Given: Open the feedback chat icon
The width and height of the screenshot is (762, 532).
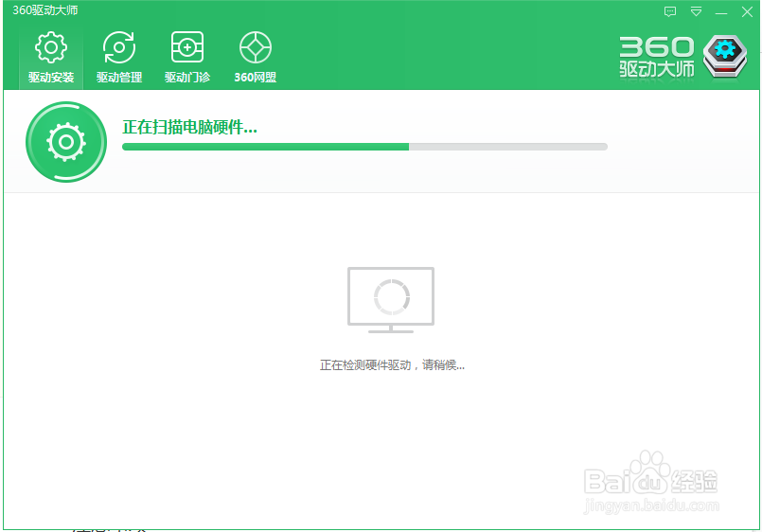Looking at the screenshot, I should (x=670, y=11).
